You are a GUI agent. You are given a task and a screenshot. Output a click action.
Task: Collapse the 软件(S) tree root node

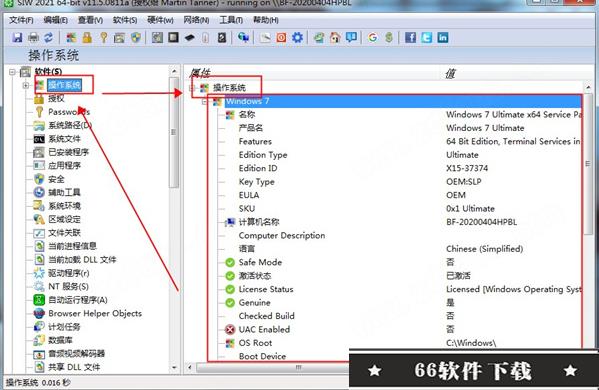coord(12,71)
